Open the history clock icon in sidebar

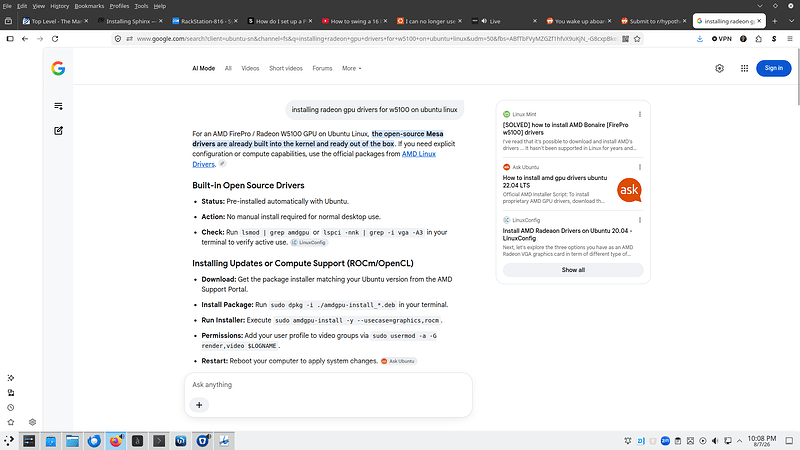[11, 408]
